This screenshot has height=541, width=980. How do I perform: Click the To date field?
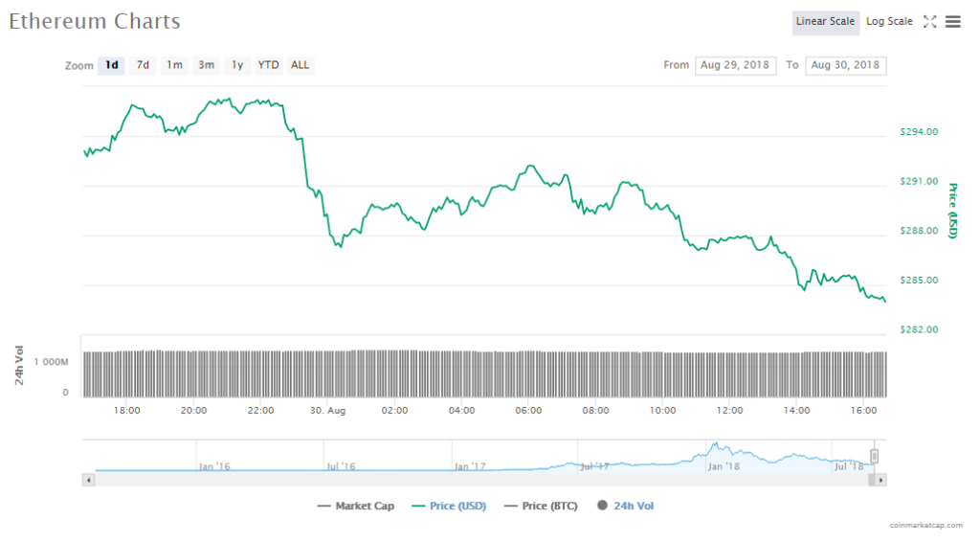pos(845,65)
